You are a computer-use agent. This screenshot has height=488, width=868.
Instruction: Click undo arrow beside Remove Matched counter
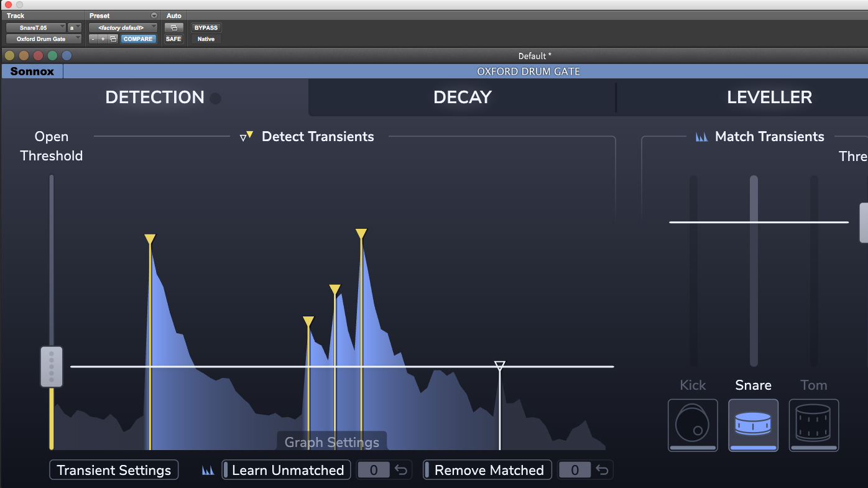point(602,470)
